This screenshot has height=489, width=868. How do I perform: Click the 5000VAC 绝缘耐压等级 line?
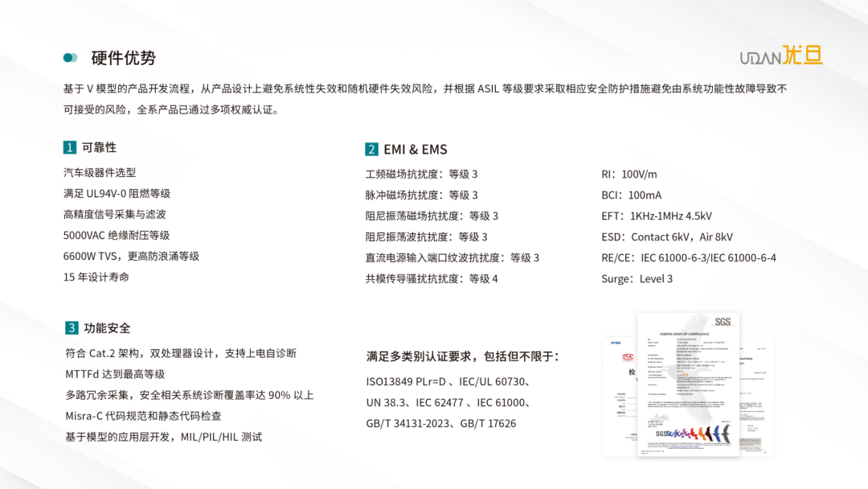(117, 236)
